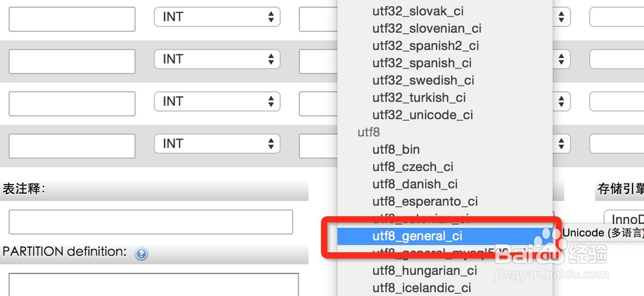Screen dimensions: 644x296
Task: Select utf8_esperanto_ci collation
Action: tap(425, 201)
